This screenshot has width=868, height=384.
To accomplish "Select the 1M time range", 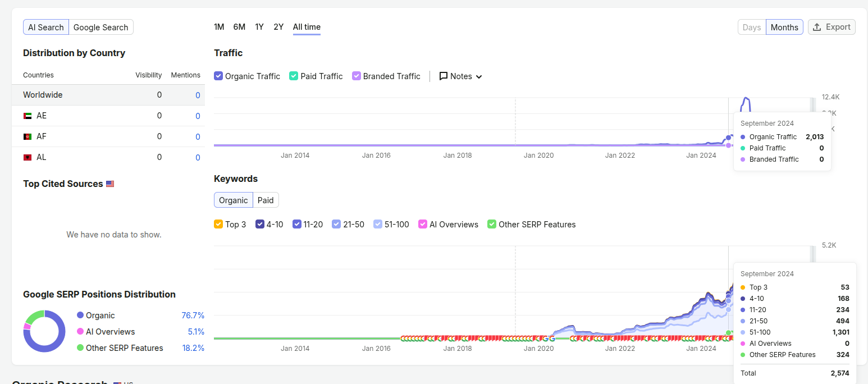I will pyautogui.click(x=219, y=27).
